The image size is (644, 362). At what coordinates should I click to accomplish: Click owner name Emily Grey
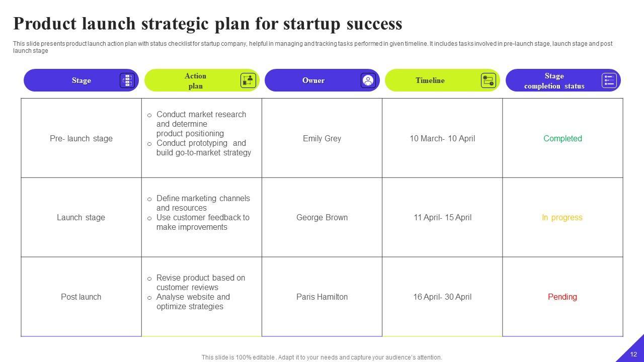click(x=322, y=139)
